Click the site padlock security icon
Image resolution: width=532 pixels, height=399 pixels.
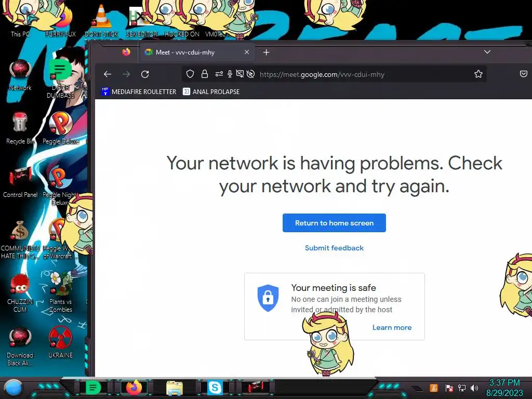coord(205,74)
